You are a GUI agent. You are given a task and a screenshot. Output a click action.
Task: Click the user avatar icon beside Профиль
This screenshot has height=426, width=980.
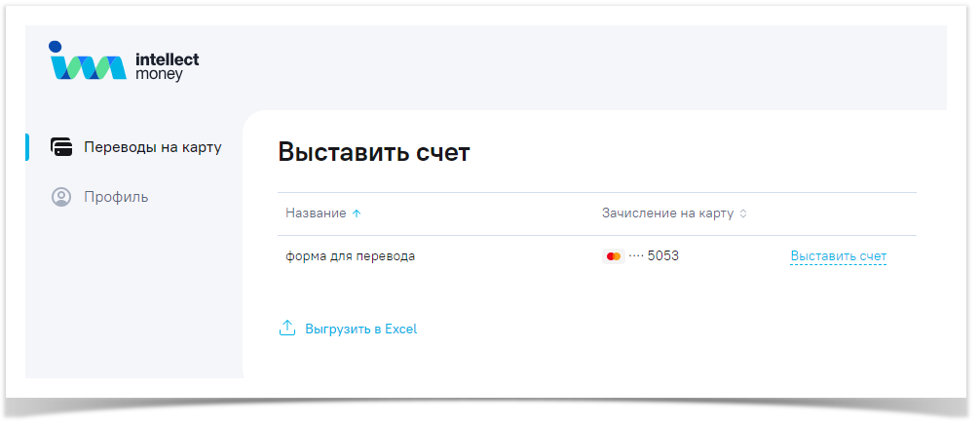coord(61,197)
